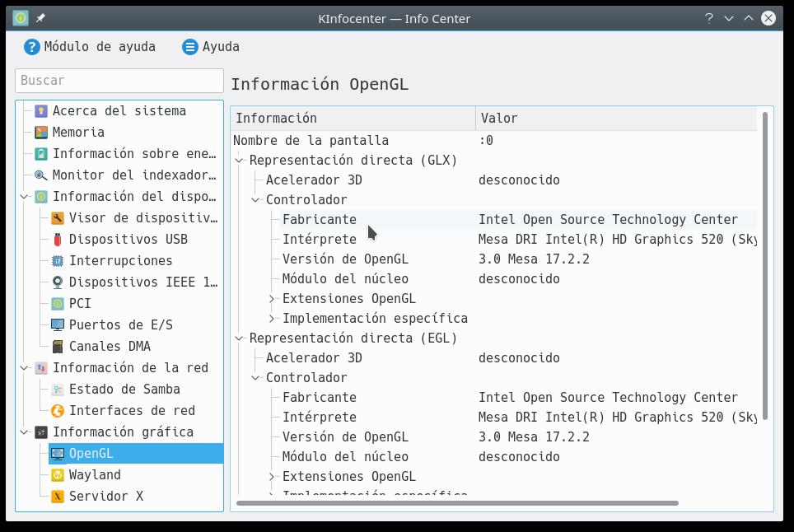Viewport: 794px width, 532px height.
Task: Click the Información OpenGL heading
Action: 320,84
